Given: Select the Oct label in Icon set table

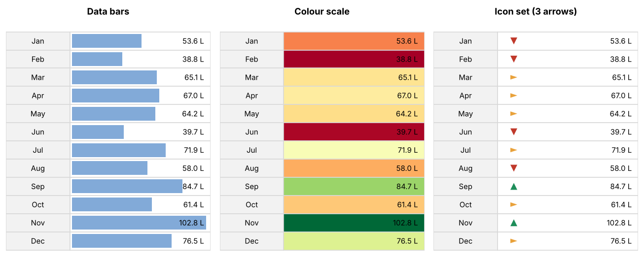Looking at the screenshot, I should pos(465,204).
